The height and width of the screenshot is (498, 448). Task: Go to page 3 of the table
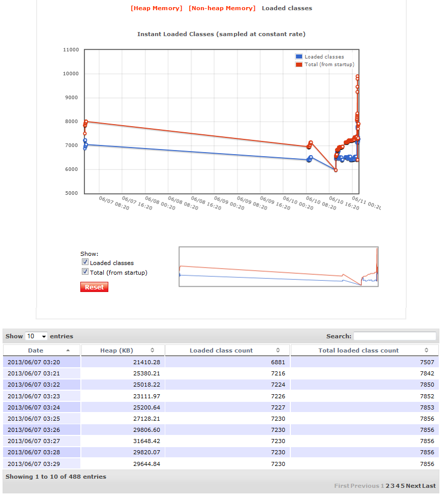tap(393, 486)
